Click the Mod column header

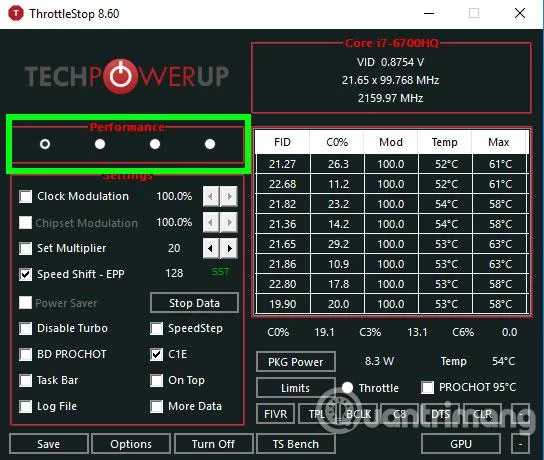tap(391, 142)
